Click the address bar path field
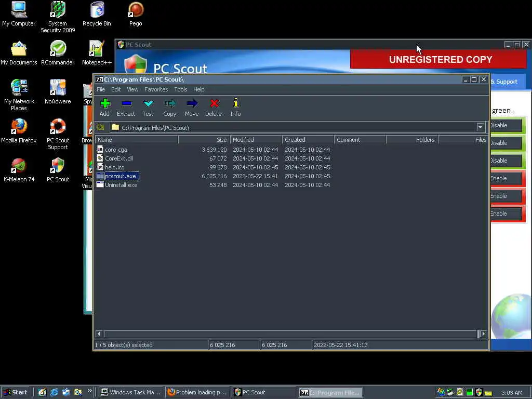The height and width of the screenshot is (399, 532). [x=294, y=128]
